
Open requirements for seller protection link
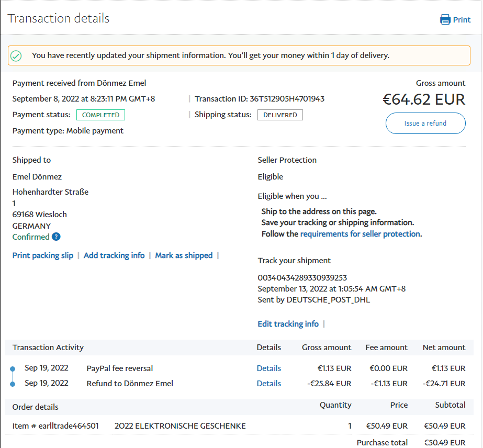[x=360, y=234]
